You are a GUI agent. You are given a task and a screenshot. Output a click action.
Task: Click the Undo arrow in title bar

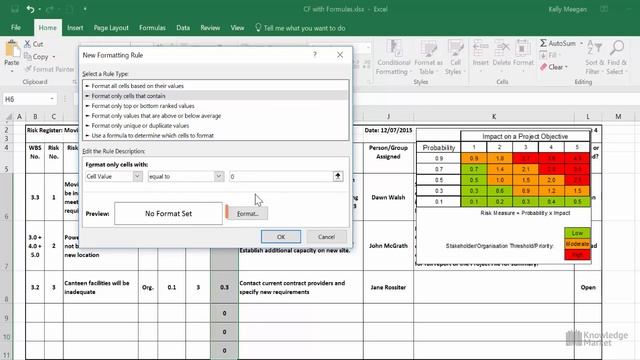pyautogui.click(x=30, y=9)
